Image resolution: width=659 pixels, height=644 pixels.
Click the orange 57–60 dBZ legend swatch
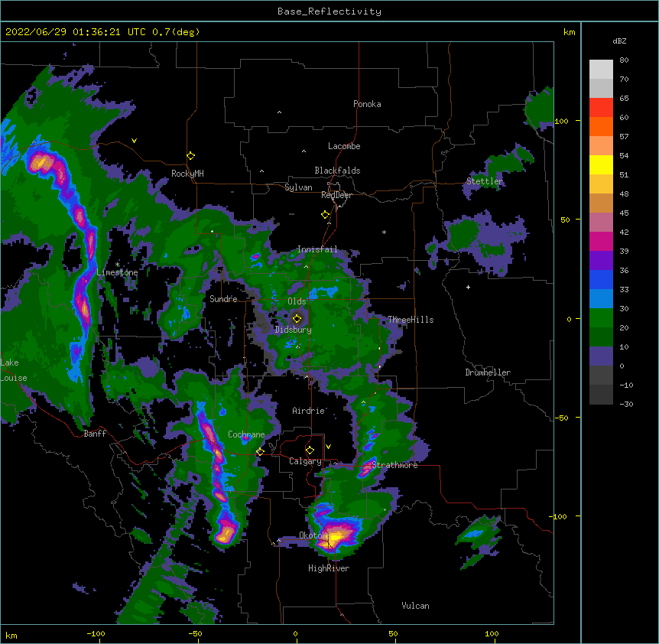pyautogui.click(x=601, y=126)
